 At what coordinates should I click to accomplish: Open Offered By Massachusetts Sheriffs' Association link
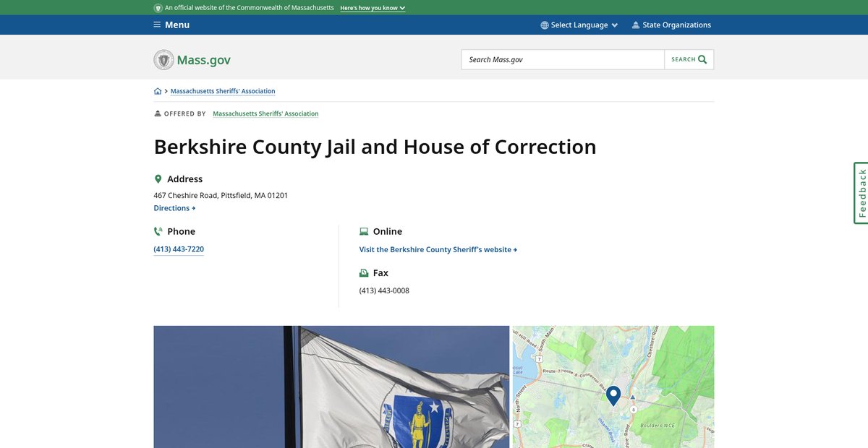click(265, 113)
